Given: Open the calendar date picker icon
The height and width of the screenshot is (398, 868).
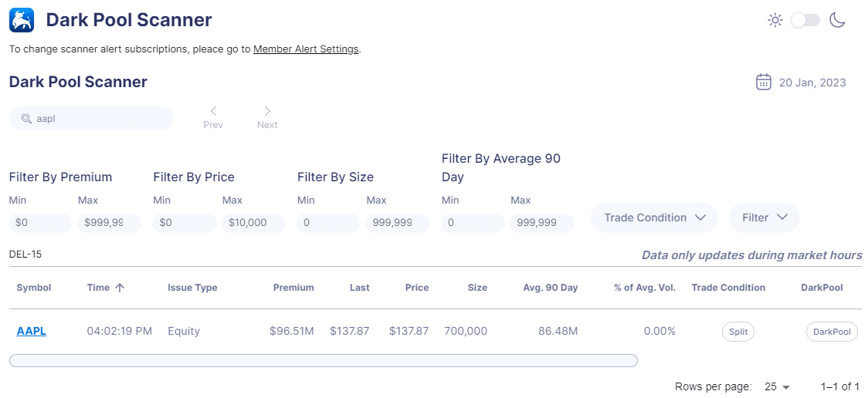Looking at the screenshot, I should coord(764,82).
